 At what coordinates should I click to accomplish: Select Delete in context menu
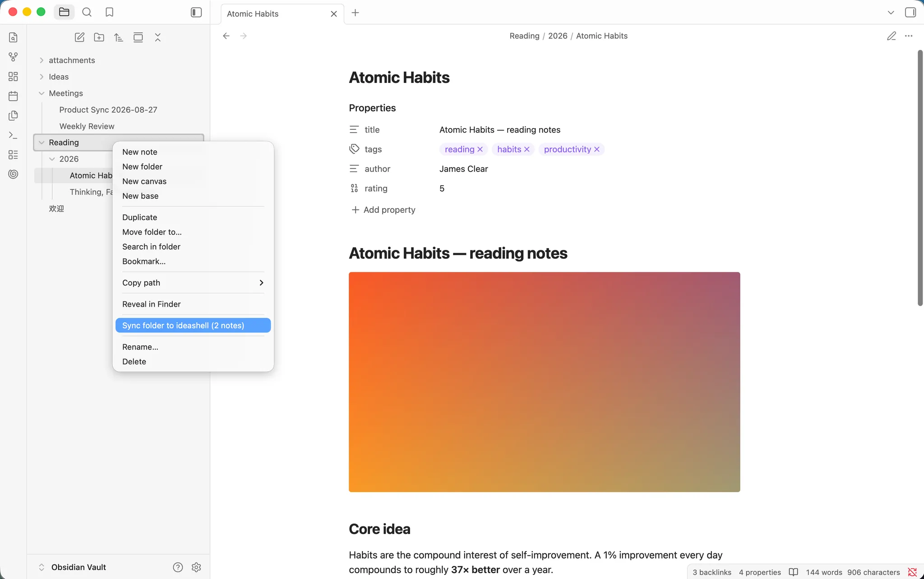[x=193, y=362]
